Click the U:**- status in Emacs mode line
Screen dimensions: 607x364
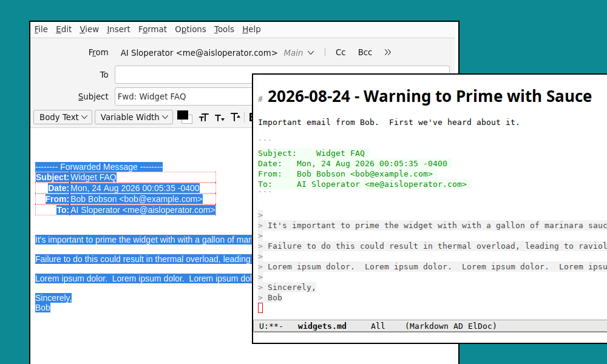(271, 326)
